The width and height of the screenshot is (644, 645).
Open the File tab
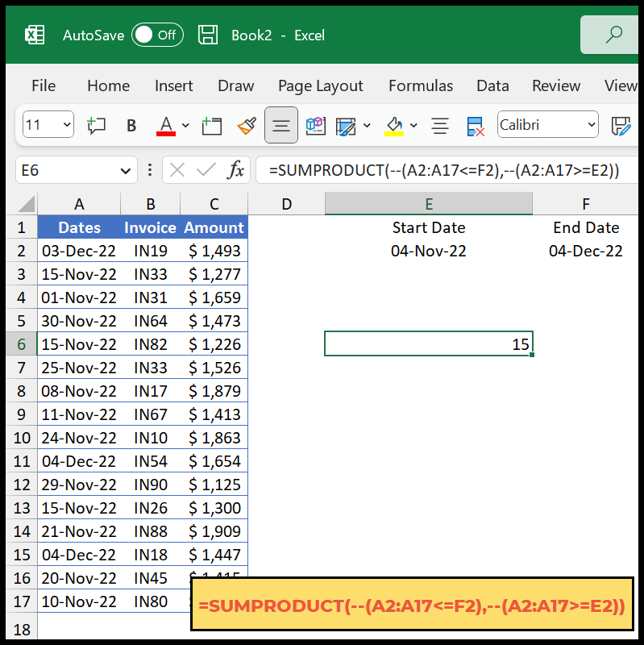coord(44,85)
